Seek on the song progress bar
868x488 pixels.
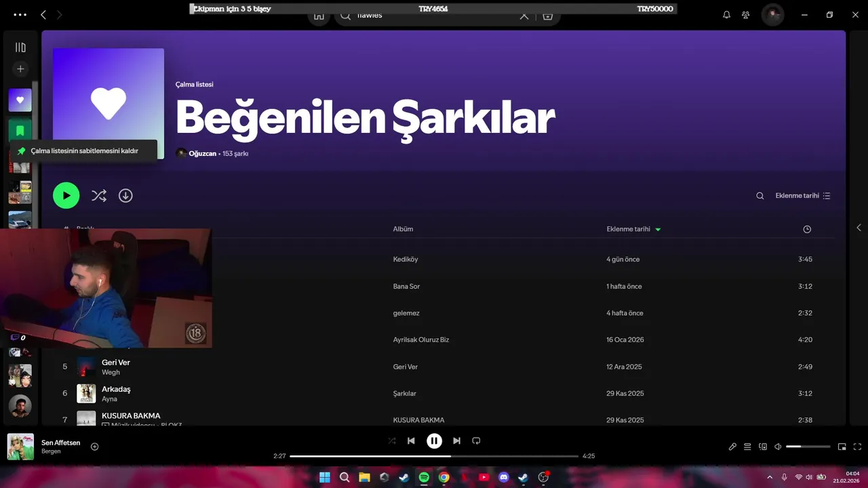[x=434, y=456]
